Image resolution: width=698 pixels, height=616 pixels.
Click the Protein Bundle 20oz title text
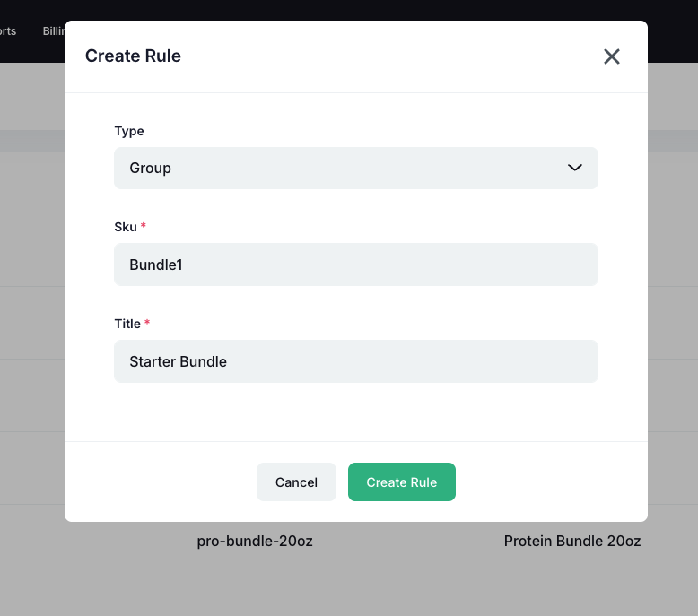click(x=572, y=542)
